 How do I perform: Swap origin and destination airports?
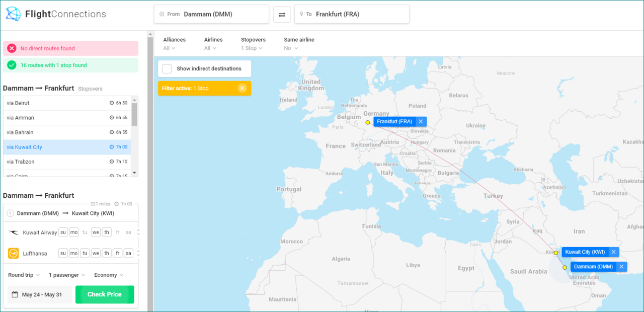pyautogui.click(x=282, y=15)
